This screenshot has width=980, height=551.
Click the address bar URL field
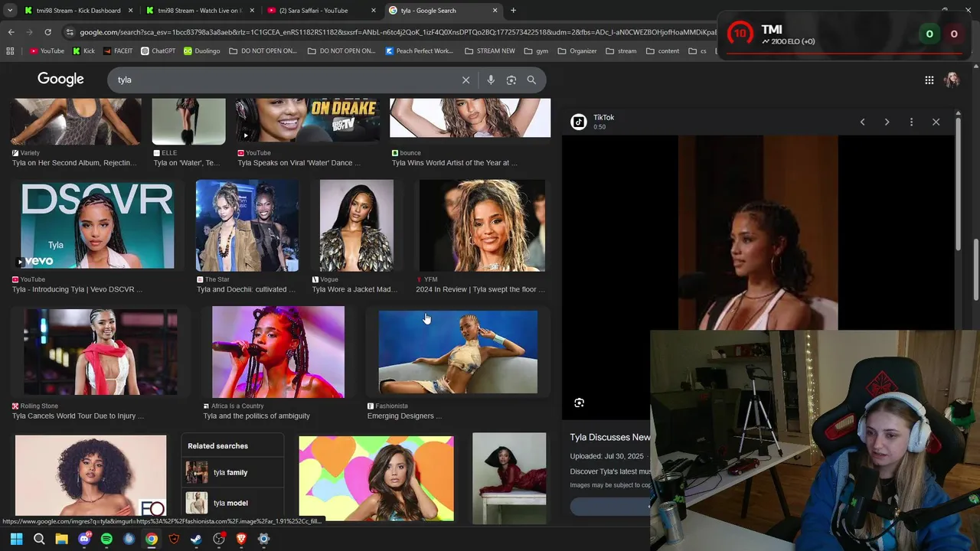(x=398, y=32)
